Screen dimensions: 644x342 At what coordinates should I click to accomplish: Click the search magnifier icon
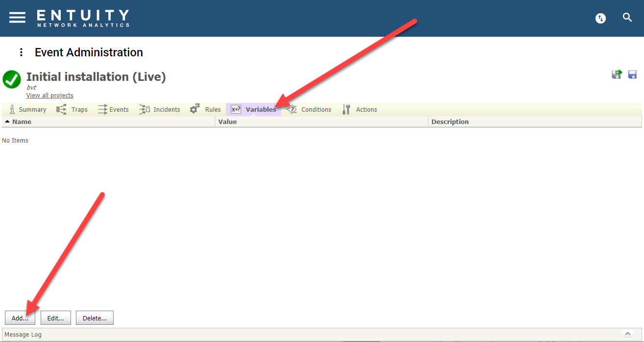pyautogui.click(x=627, y=18)
